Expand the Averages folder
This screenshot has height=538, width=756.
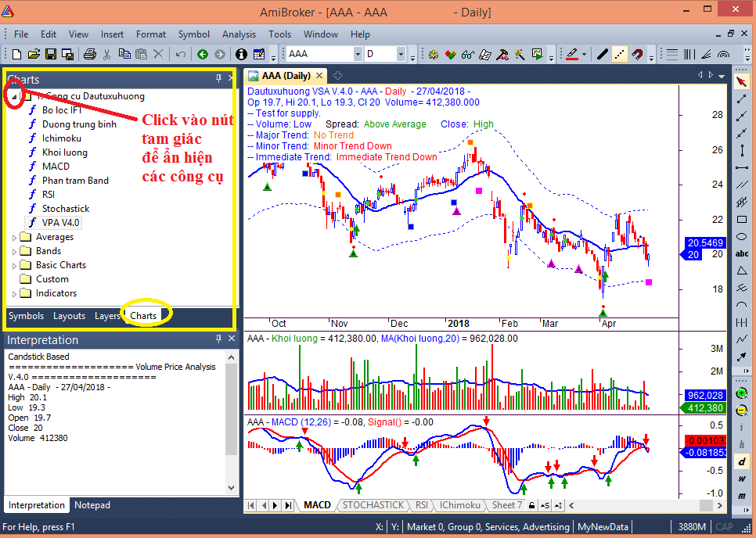pyautogui.click(x=14, y=237)
